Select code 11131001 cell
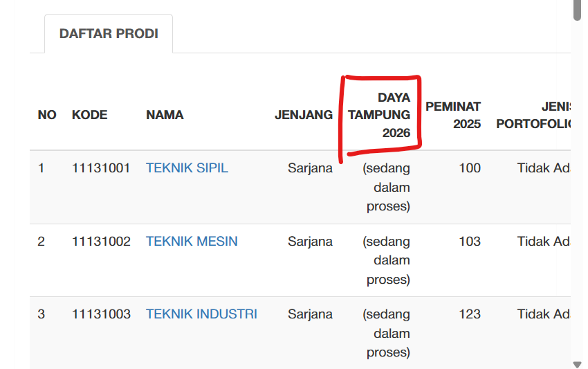The width and height of the screenshot is (588, 369). pyautogui.click(x=101, y=168)
